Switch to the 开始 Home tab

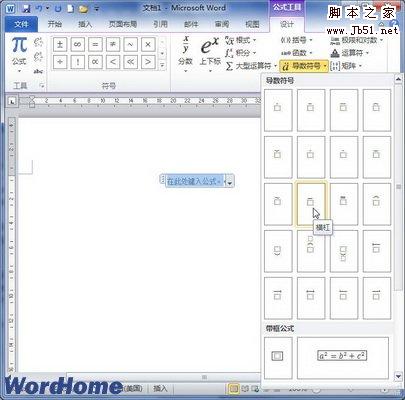(x=55, y=24)
